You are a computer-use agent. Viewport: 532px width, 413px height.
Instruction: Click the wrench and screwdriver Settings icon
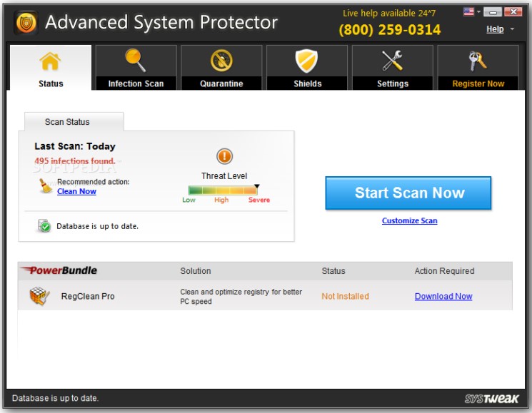pyautogui.click(x=392, y=61)
